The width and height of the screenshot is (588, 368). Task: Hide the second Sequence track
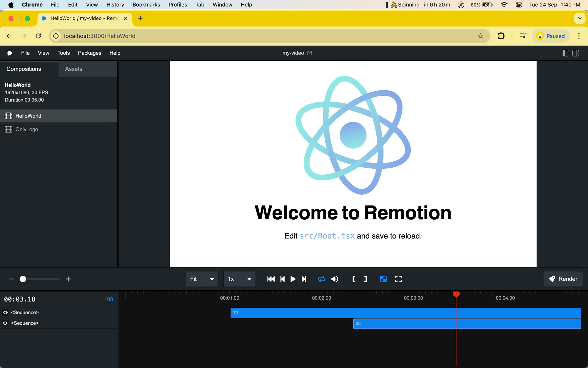pyautogui.click(x=5, y=323)
